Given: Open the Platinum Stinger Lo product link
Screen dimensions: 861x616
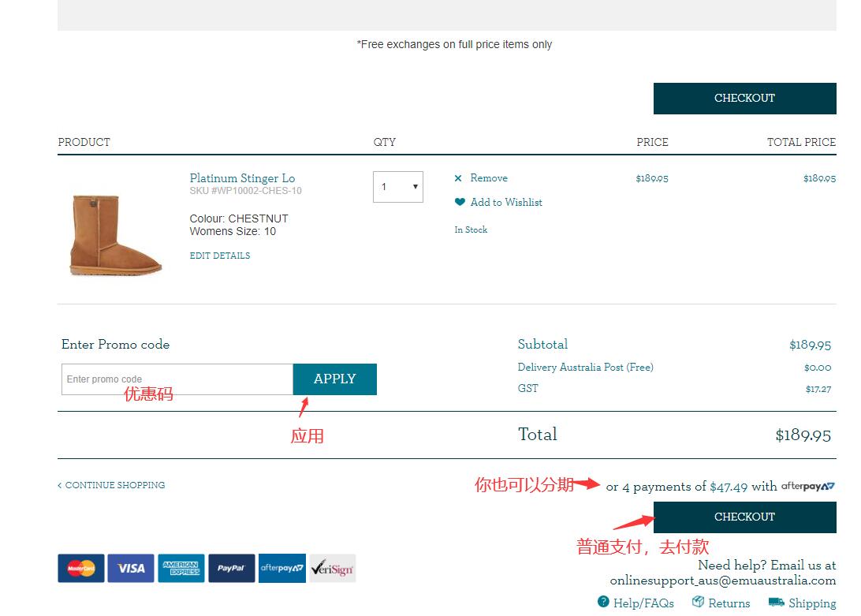Looking at the screenshot, I should (x=242, y=178).
